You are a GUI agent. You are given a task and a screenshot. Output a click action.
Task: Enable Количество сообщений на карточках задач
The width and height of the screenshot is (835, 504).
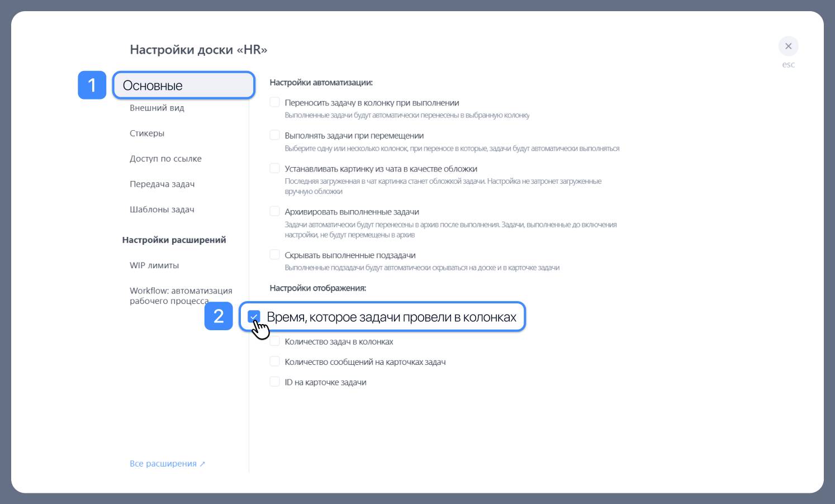point(274,362)
